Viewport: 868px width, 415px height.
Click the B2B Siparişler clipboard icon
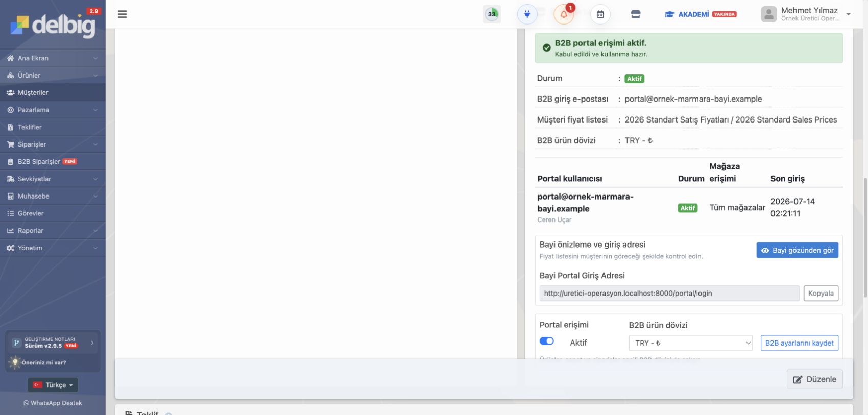[x=10, y=162]
